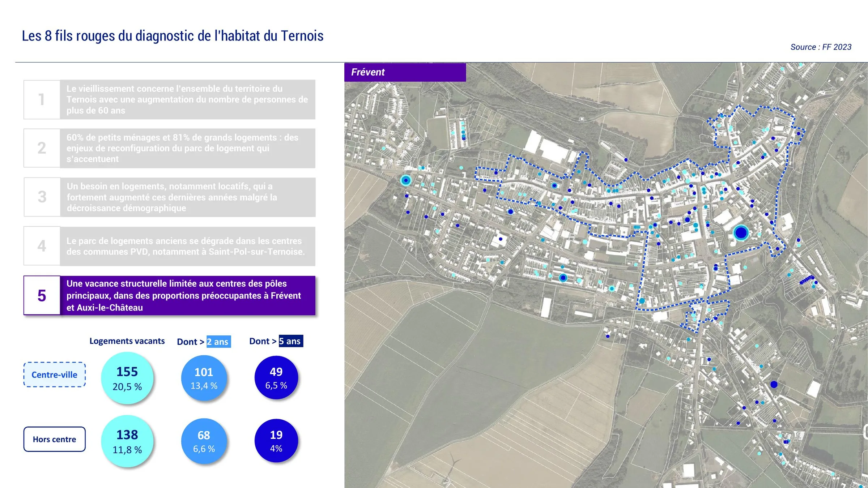
Task: Select the 49 / 6,5 % circle
Action: (x=276, y=377)
